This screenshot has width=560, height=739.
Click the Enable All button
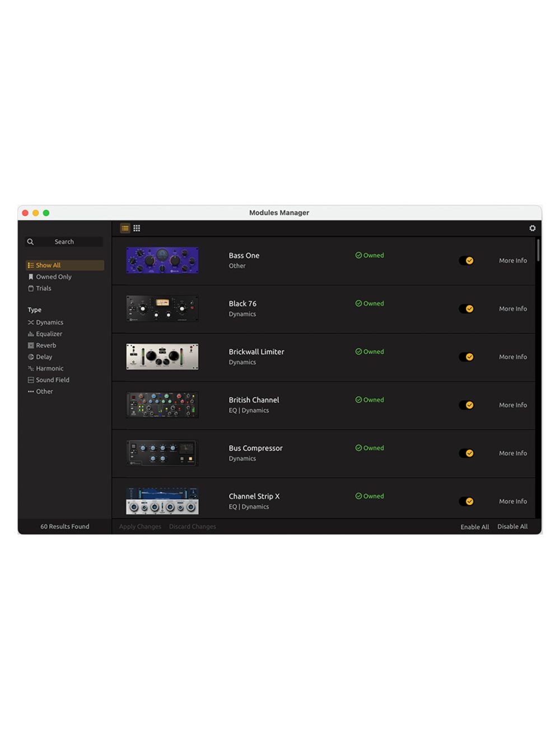click(474, 526)
